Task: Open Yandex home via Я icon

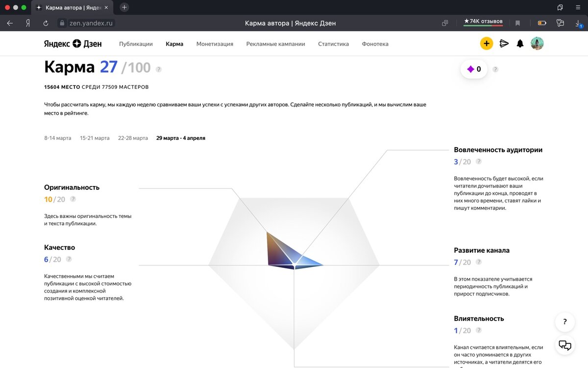Action: coord(28,23)
